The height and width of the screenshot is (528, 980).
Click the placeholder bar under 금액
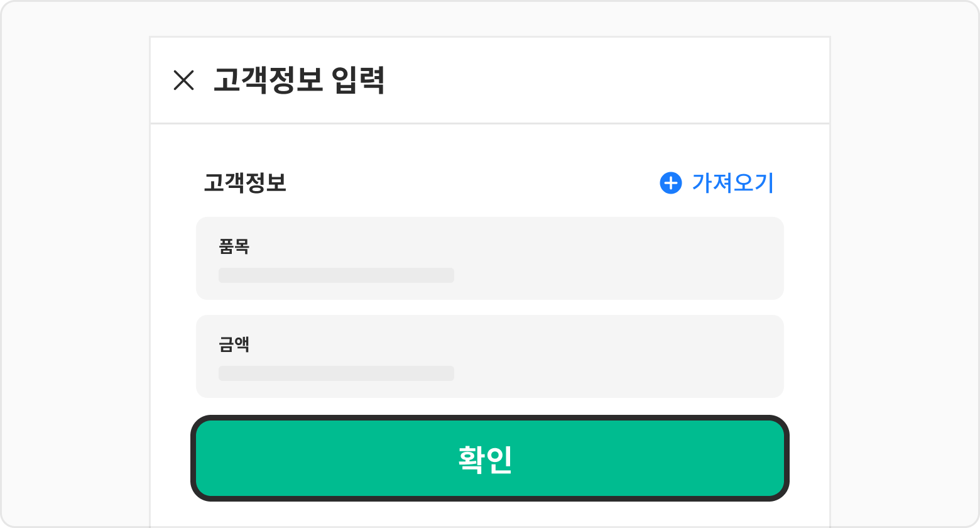[x=336, y=373]
